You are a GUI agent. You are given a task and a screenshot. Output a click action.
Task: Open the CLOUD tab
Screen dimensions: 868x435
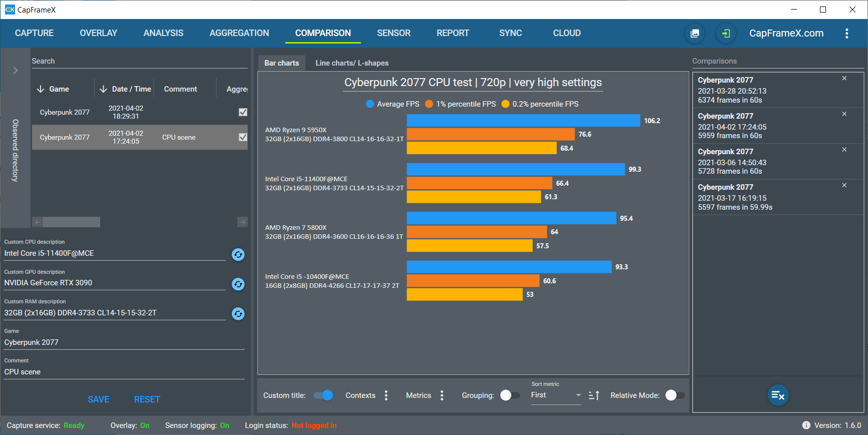(567, 33)
